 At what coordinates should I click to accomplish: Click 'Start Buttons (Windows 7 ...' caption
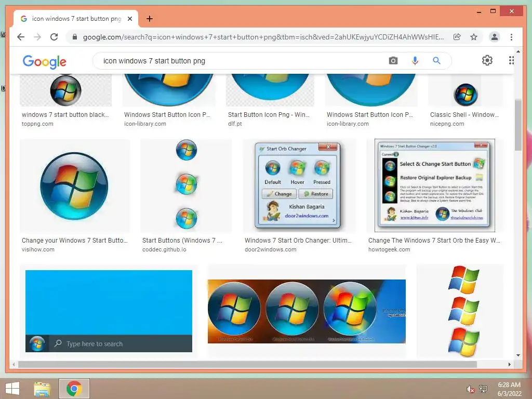click(x=182, y=240)
